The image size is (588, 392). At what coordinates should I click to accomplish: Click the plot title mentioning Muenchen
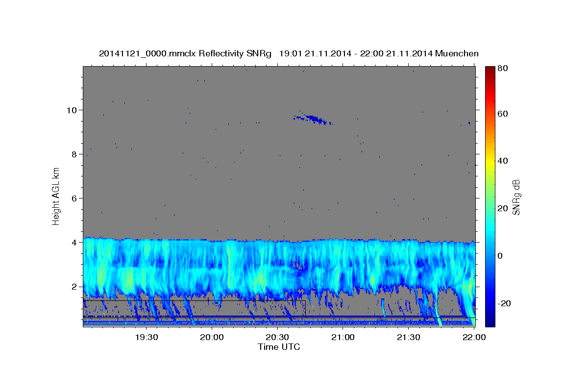click(289, 53)
